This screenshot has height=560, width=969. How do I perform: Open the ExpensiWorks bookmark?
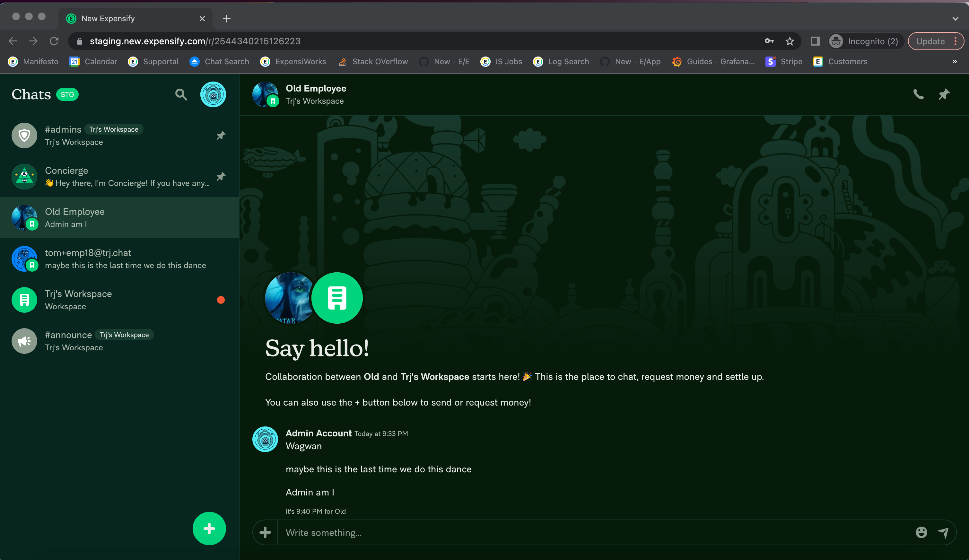tap(293, 62)
